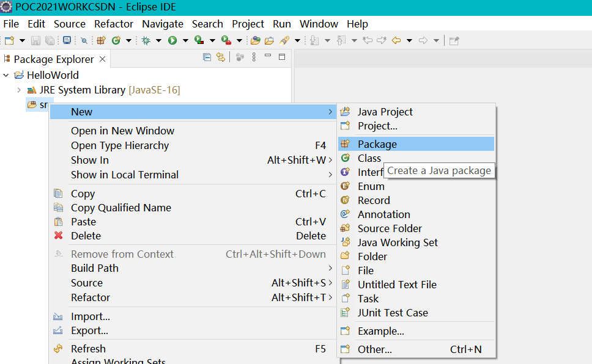This screenshot has width=592, height=364.
Task: Open the Navigate menu
Action: point(163,24)
